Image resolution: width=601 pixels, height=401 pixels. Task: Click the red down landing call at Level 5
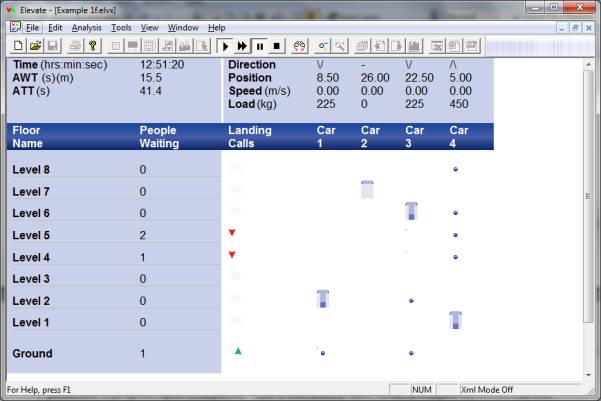click(233, 233)
